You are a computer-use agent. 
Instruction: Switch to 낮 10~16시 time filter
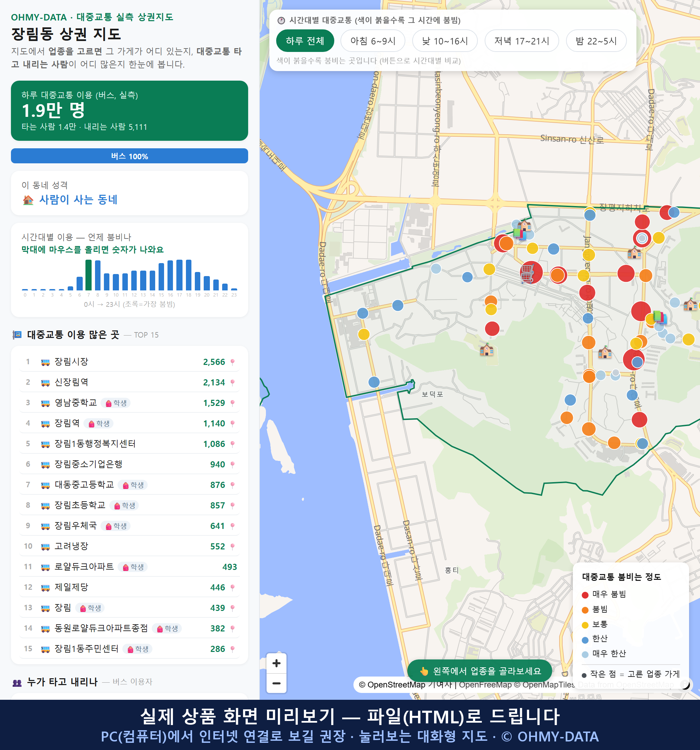[x=445, y=41]
